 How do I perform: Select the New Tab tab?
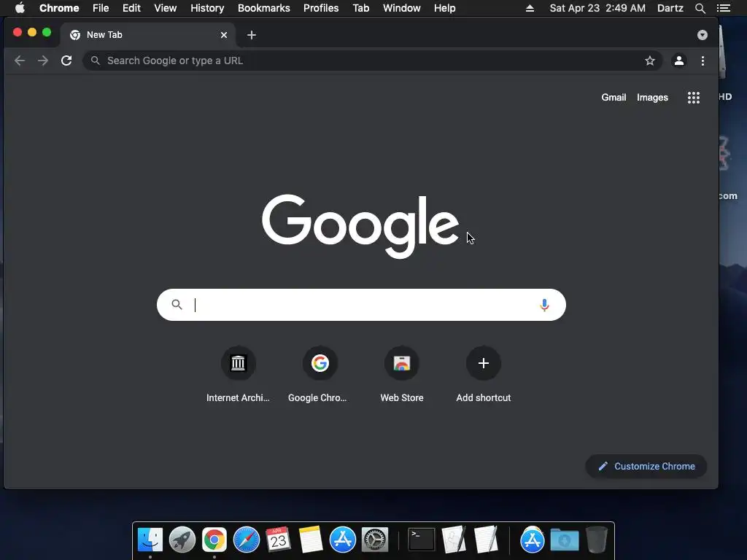click(147, 35)
